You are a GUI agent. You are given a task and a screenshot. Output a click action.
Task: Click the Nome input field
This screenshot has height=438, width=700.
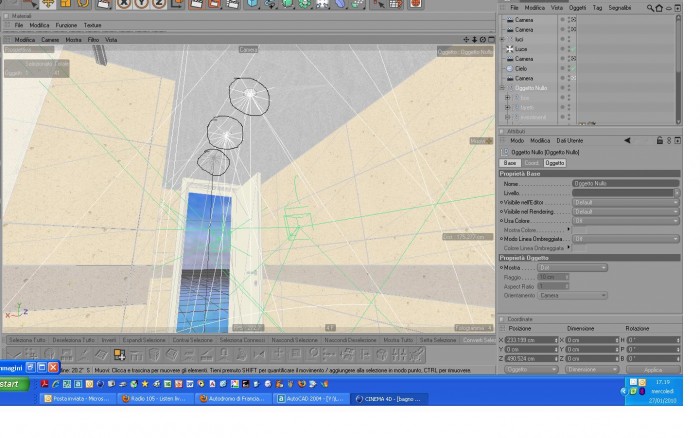pos(625,184)
